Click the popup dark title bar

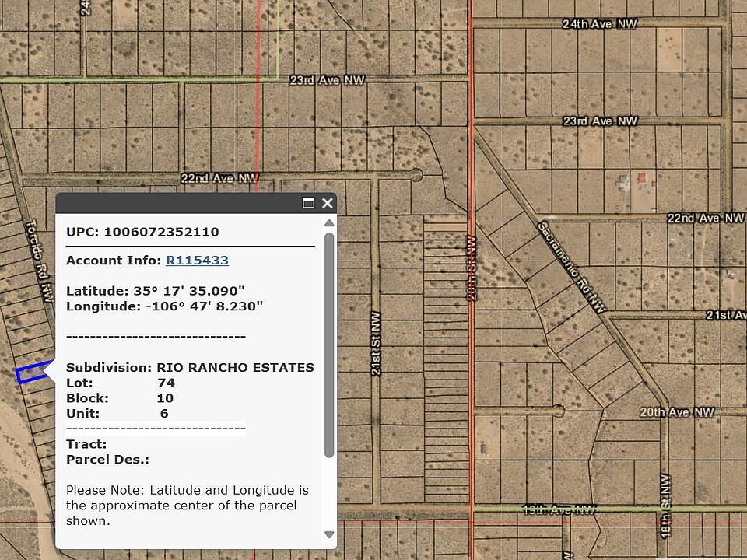pos(179,203)
